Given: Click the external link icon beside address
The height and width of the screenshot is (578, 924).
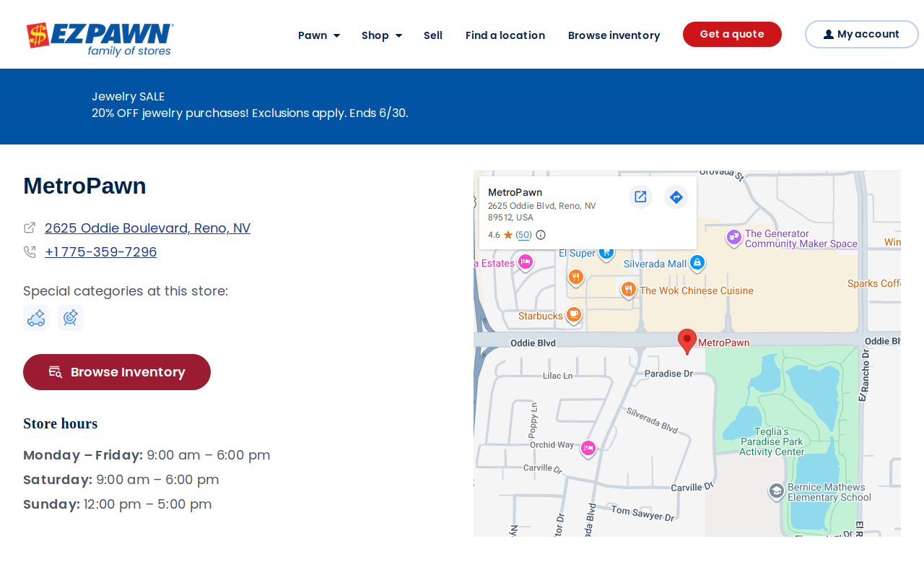Looking at the screenshot, I should point(30,228).
